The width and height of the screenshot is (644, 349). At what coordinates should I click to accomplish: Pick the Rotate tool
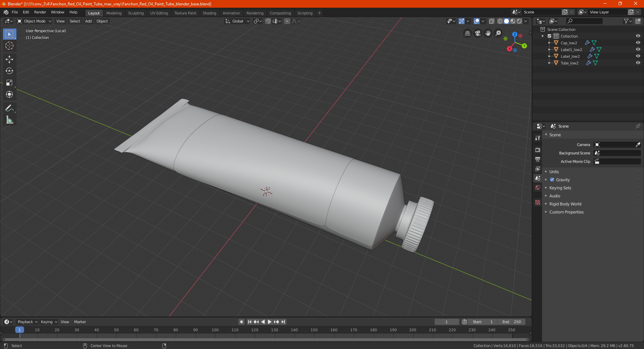click(9, 71)
